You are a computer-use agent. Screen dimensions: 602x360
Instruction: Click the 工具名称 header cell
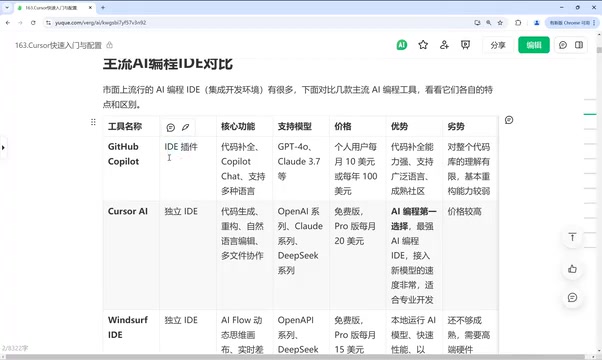point(131,126)
